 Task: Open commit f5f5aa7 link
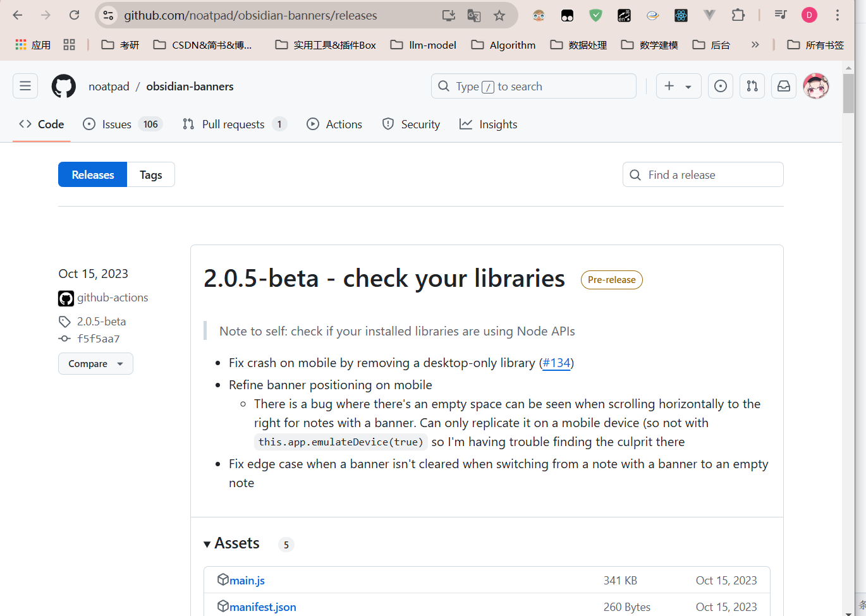(x=98, y=339)
